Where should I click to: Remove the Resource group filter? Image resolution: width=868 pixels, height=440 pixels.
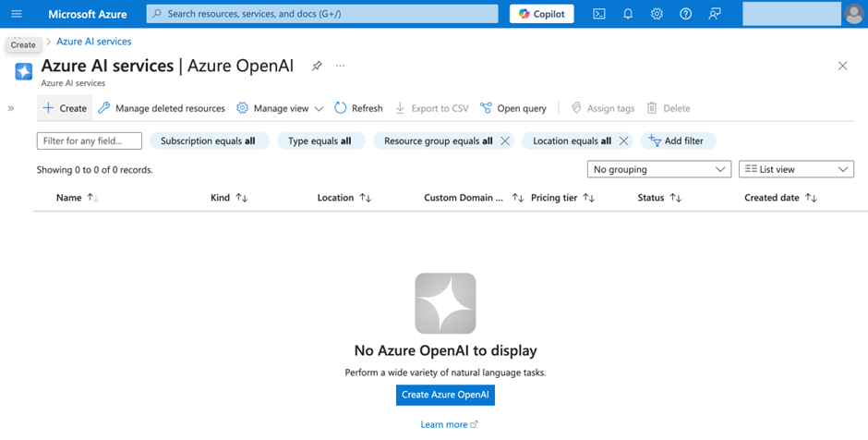click(x=505, y=141)
